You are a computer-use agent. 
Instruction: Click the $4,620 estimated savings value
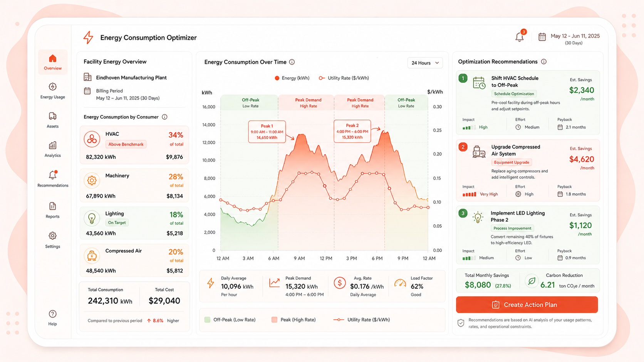[582, 159]
